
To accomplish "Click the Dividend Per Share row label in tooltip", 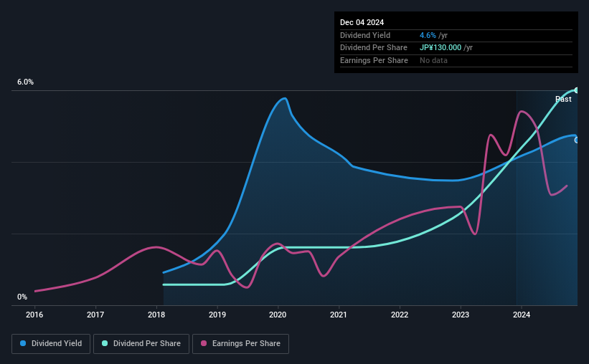I will (373, 48).
